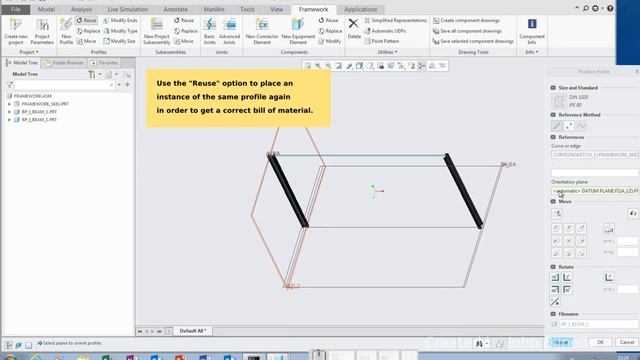Switch to Annotate ribbon tab

(x=176, y=9)
